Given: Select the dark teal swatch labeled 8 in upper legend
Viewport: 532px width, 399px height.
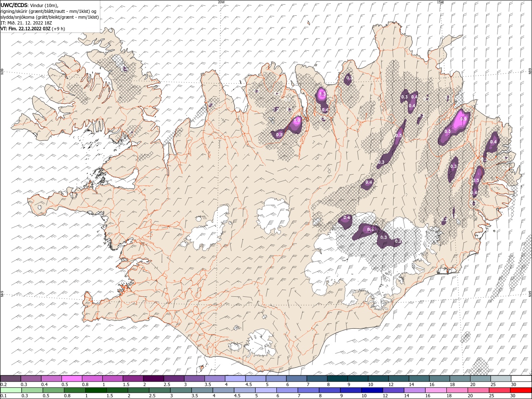Looking at the screenshot, I should (337, 379).
